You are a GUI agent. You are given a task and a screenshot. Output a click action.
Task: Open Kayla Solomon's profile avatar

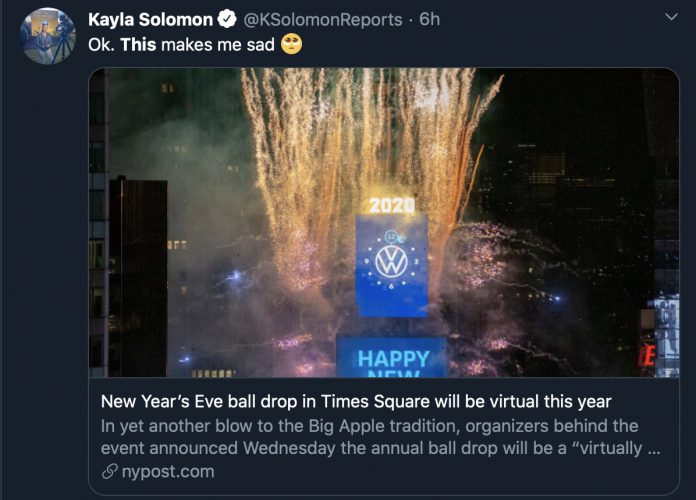click(47, 36)
